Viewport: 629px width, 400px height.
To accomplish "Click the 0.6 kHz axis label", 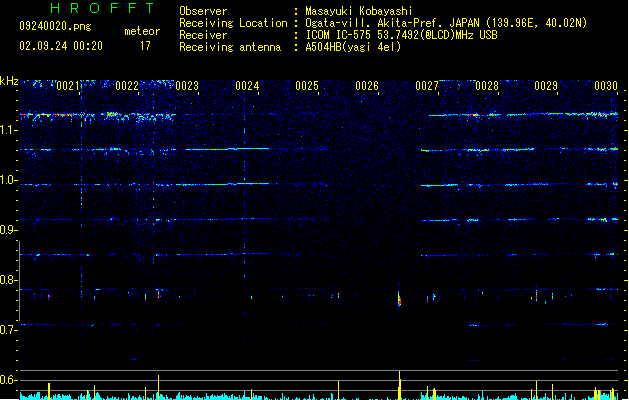I will coord(9,380).
